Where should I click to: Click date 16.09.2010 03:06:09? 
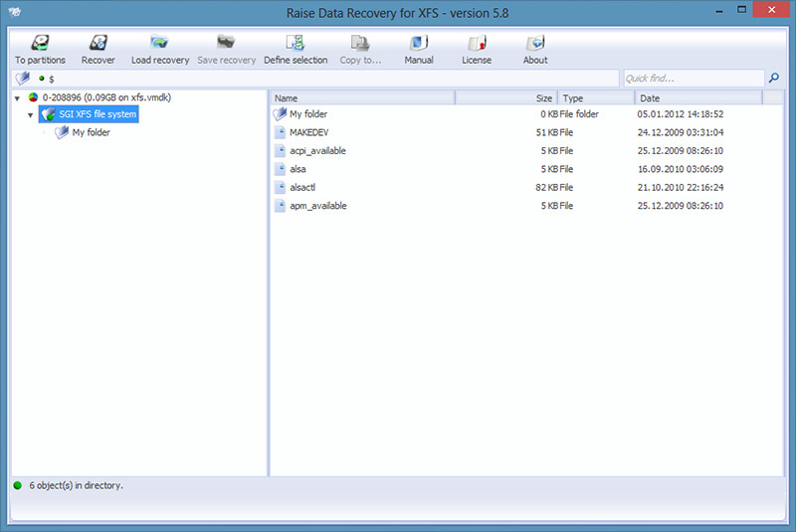coord(681,169)
